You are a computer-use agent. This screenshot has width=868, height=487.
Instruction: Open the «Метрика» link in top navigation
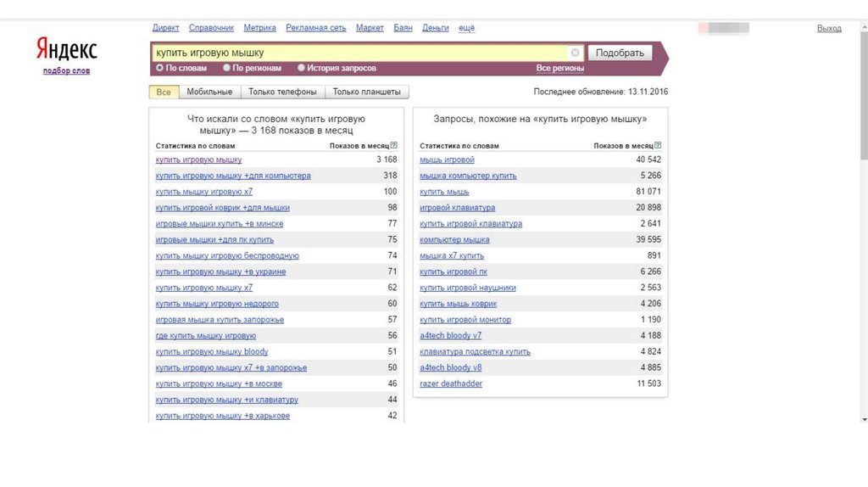point(259,28)
